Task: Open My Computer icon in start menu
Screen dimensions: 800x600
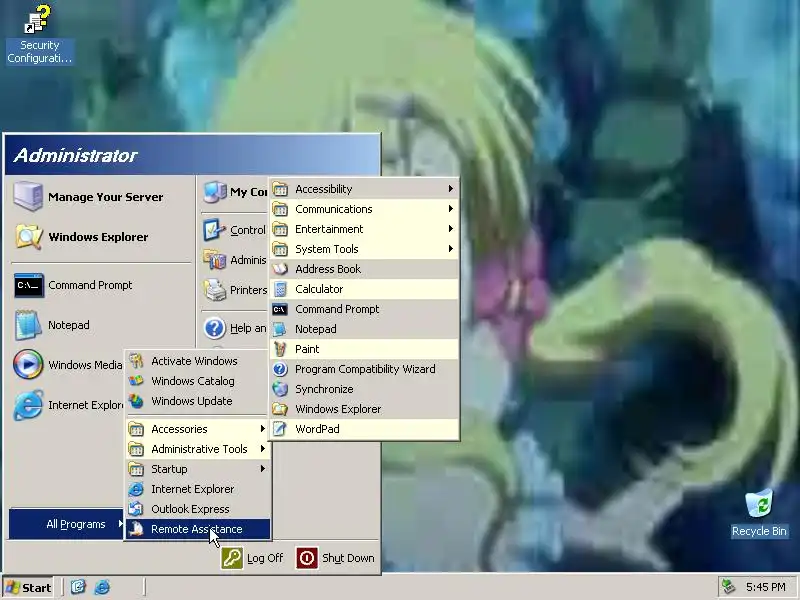Action: (x=215, y=192)
